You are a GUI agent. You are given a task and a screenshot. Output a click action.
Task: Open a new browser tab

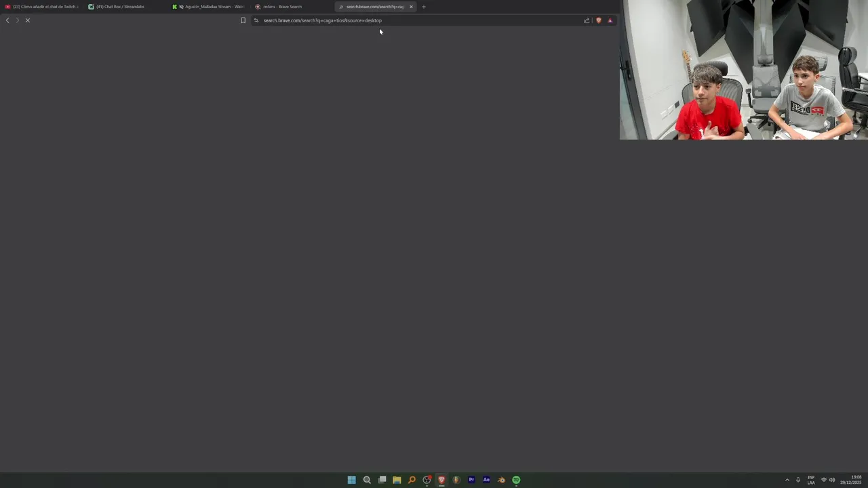pyautogui.click(x=424, y=7)
